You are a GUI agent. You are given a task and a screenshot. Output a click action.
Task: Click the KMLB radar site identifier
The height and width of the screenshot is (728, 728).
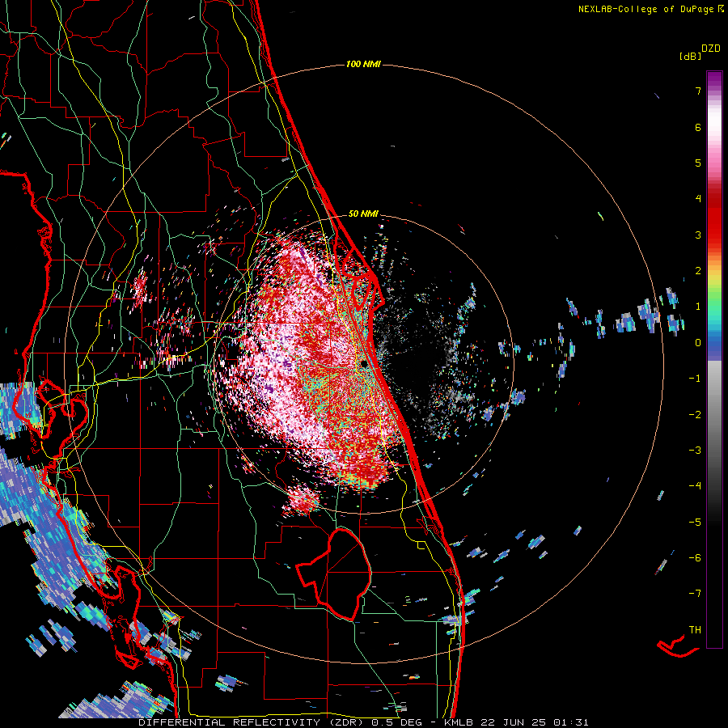tap(459, 722)
